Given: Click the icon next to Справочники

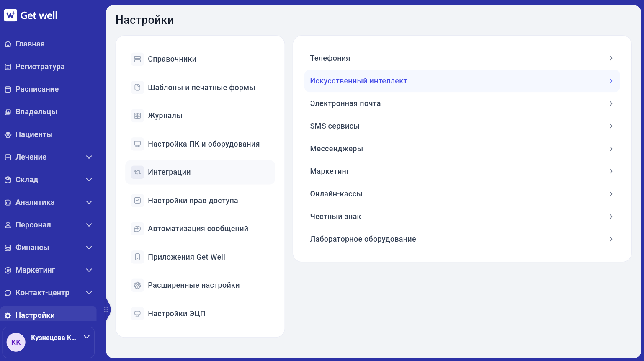Looking at the screenshot, I should coord(137,59).
